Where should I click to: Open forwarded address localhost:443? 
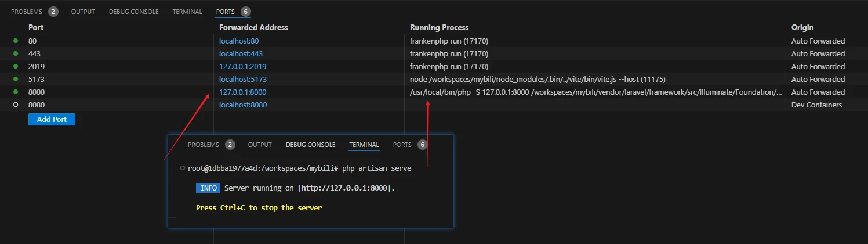(x=241, y=53)
